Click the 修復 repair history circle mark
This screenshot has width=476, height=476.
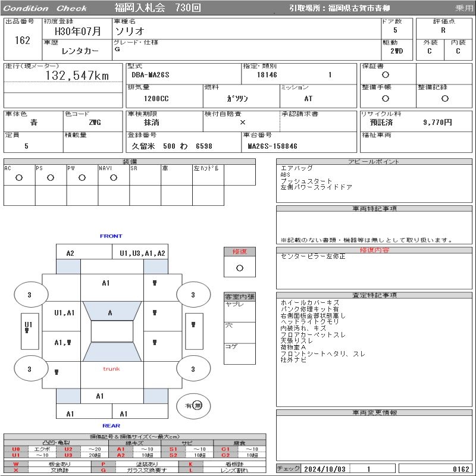tap(239, 268)
